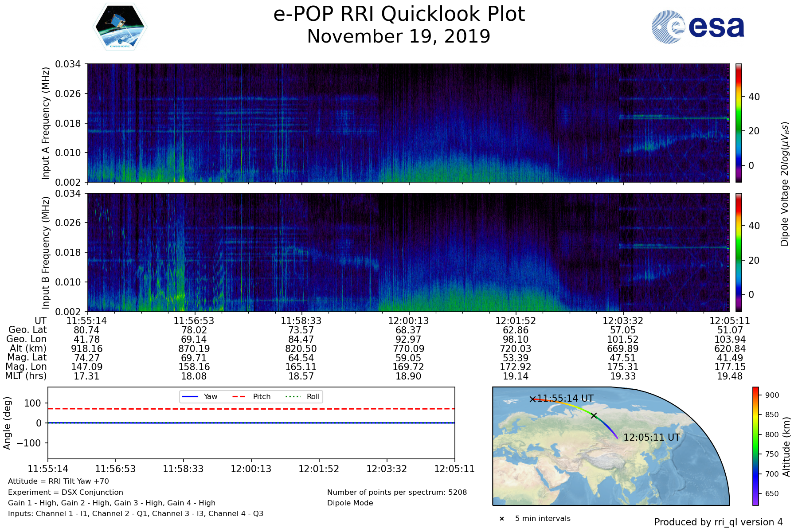Click the x marker at 11:55:14 UT on map
The height and width of the screenshot is (532, 798).
click(x=532, y=399)
